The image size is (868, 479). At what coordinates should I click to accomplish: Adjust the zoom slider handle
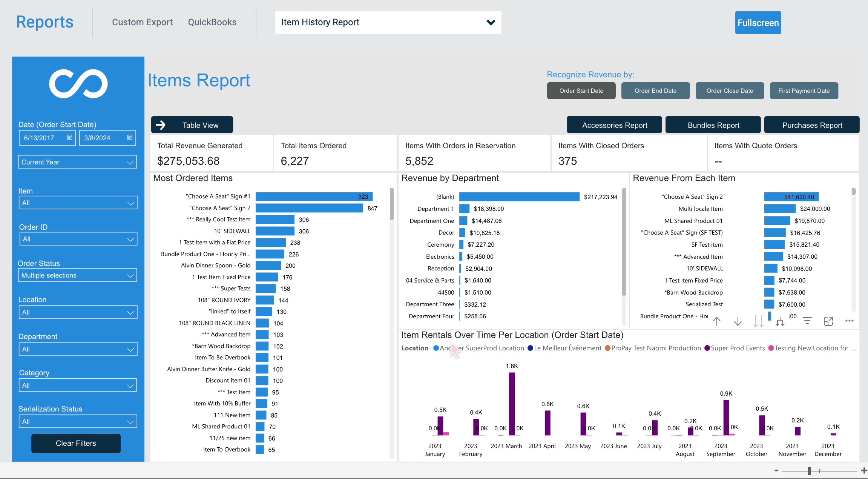[x=810, y=471]
